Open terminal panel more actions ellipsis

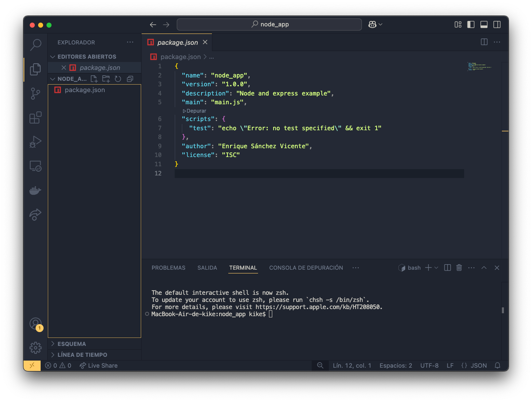pos(471,268)
